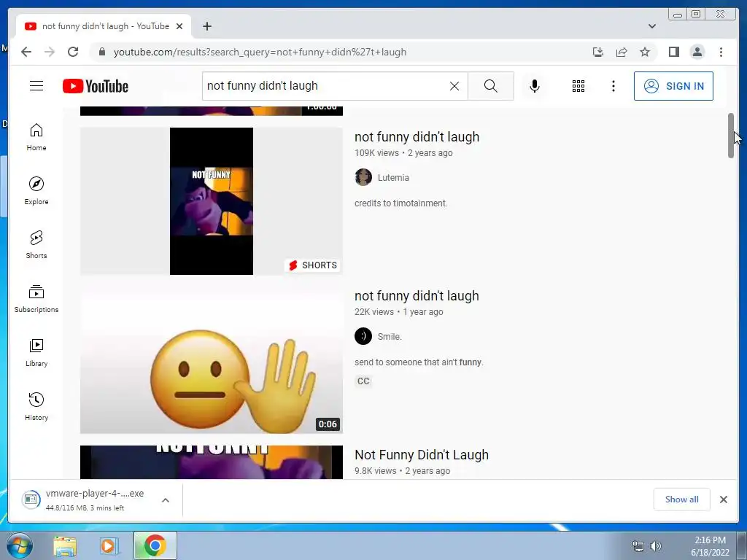Viewport: 747px width, 560px height.
Task: Clear the search box with the X
Action: tap(454, 86)
